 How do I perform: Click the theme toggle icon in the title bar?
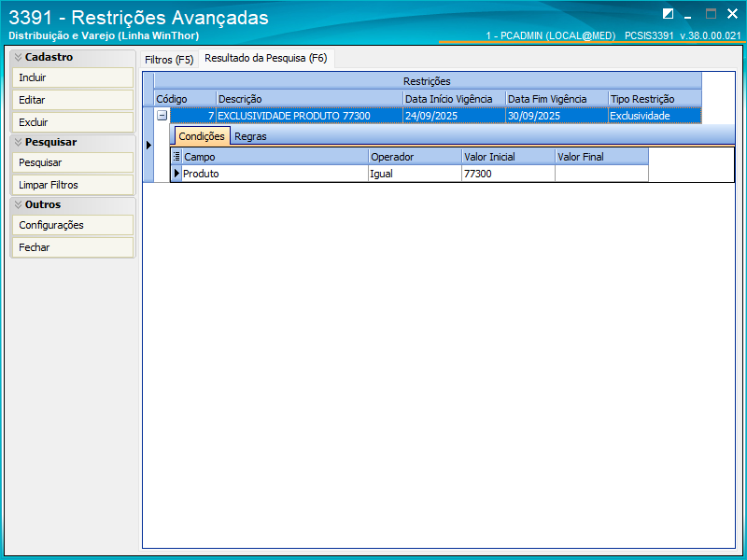point(668,14)
